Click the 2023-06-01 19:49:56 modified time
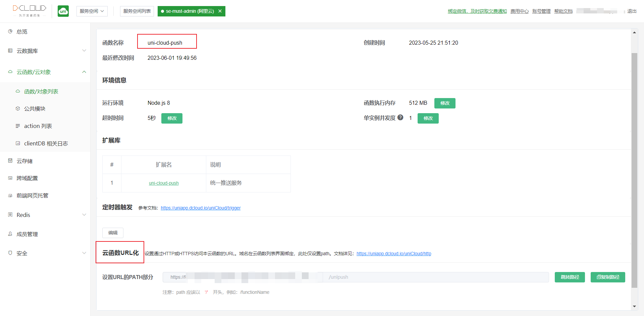The height and width of the screenshot is (316, 644). (x=172, y=58)
